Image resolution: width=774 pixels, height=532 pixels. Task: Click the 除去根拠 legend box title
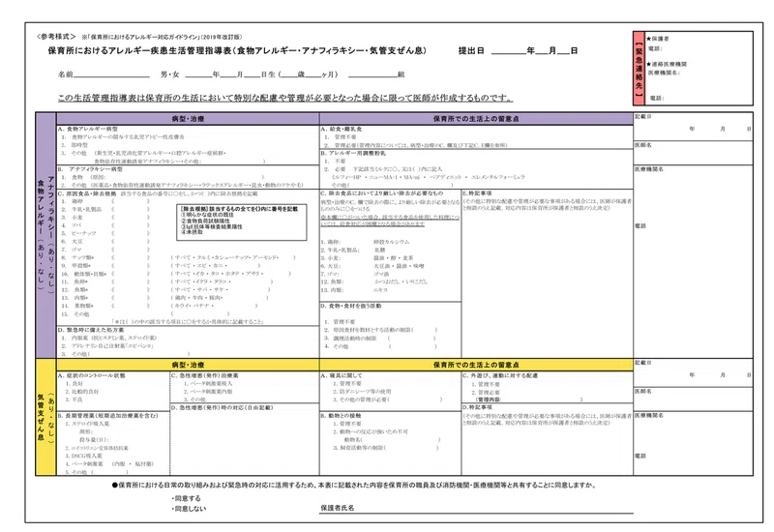click(239, 209)
